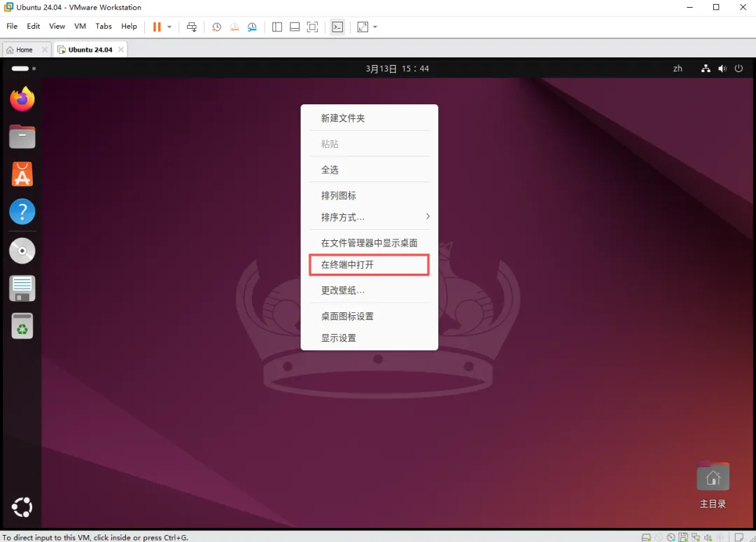Choose 在文件管理器中显示桌面
The height and width of the screenshot is (542, 756).
click(x=370, y=243)
